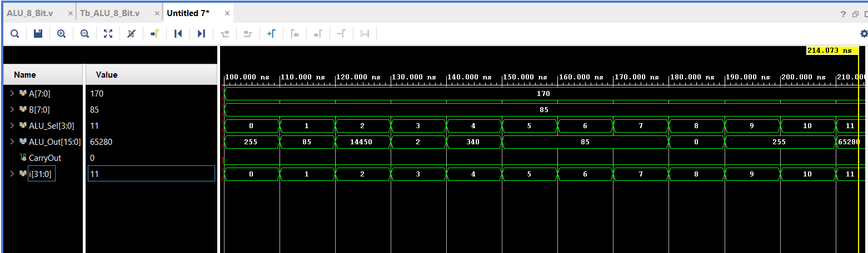Expand the A[7:0] signal bus
Viewport: 868px width, 253px height.
[x=12, y=94]
